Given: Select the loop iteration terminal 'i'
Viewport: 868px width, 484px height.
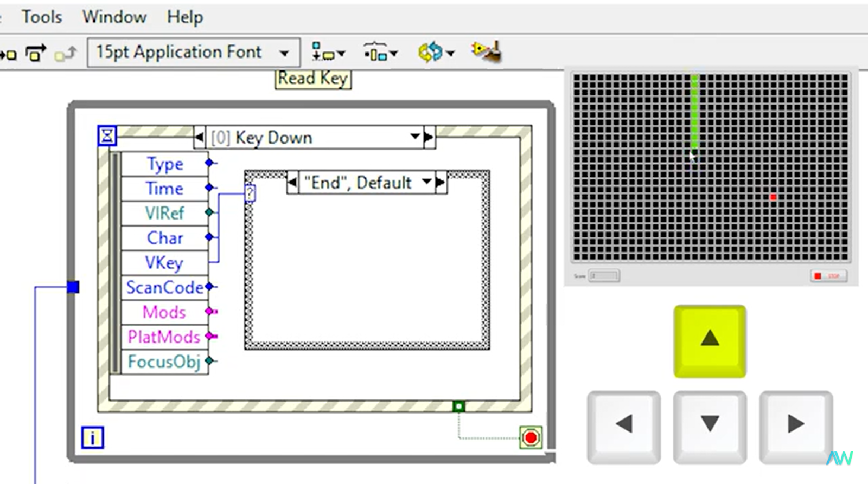Looking at the screenshot, I should [x=92, y=437].
